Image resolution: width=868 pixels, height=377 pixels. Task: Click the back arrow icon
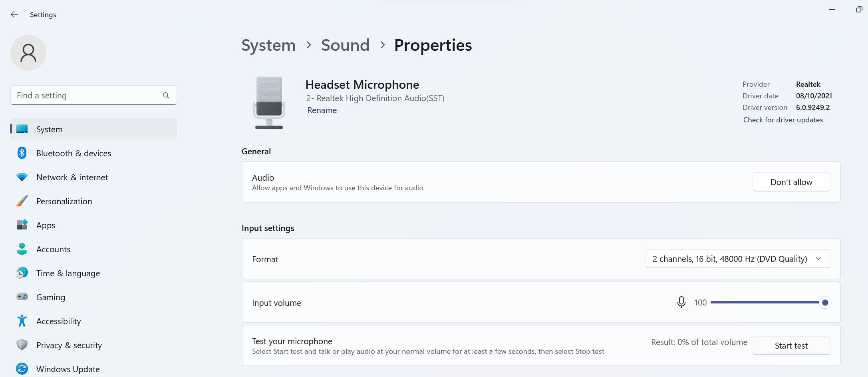(x=14, y=14)
